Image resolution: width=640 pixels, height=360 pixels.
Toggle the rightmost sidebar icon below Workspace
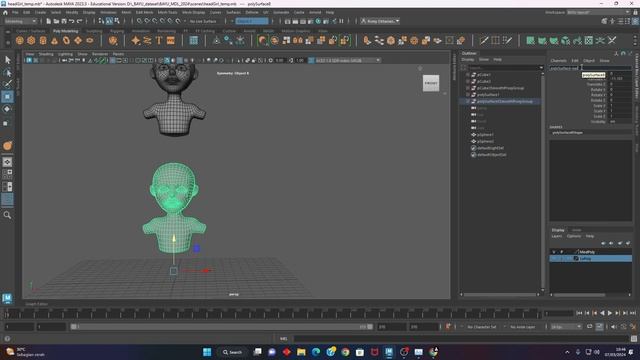point(636,21)
